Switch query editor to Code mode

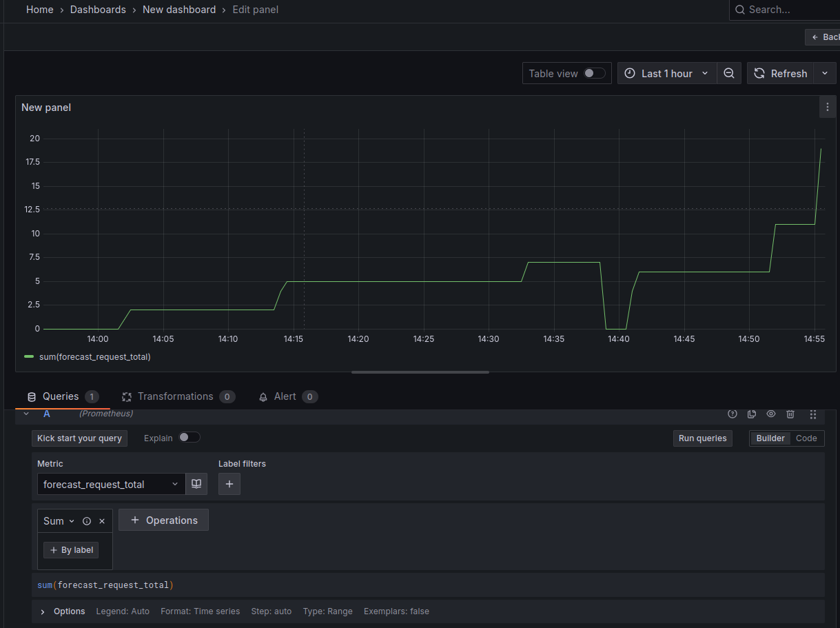806,438
